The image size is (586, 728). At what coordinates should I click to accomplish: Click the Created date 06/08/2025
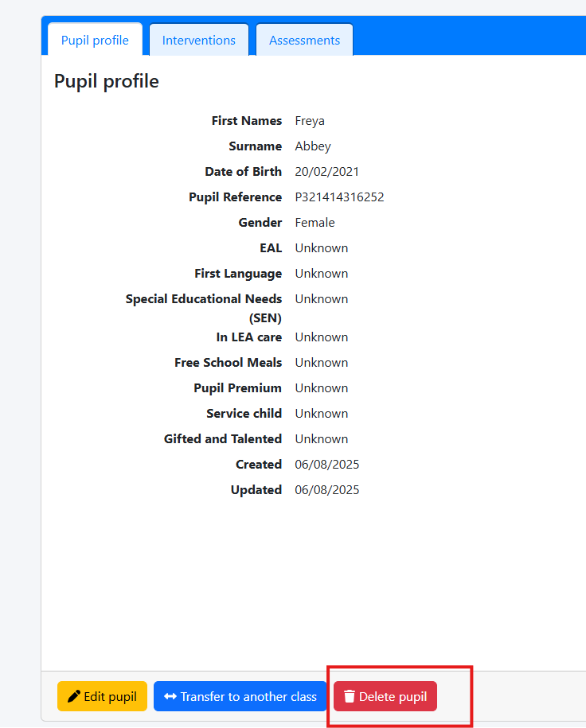(x=326, y=464)
